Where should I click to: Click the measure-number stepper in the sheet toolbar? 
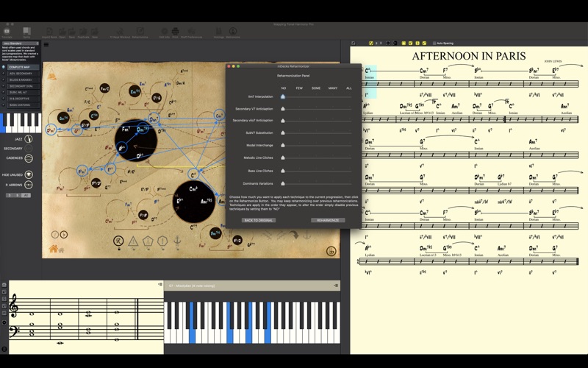pyautogui.click(x=379, y=43)
